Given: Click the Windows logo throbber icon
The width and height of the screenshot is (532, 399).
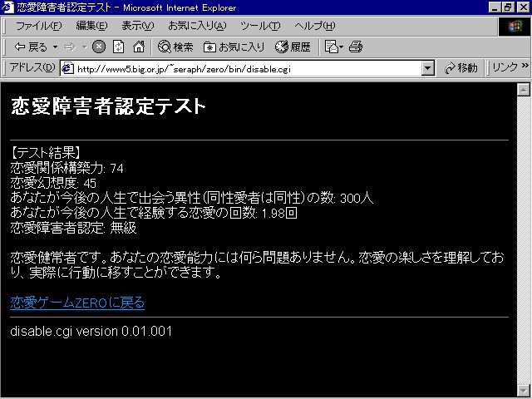Looking at the screenshot, I should [x=515, y=26].
